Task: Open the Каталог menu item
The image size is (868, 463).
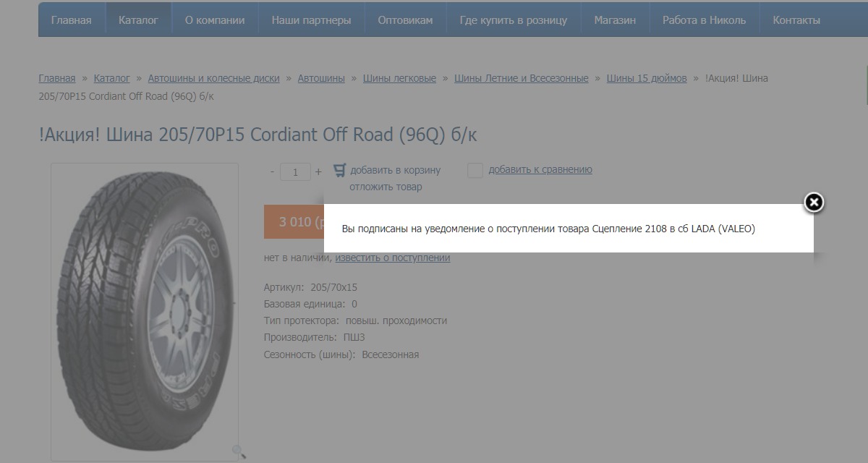Action: tap(138, 20)
